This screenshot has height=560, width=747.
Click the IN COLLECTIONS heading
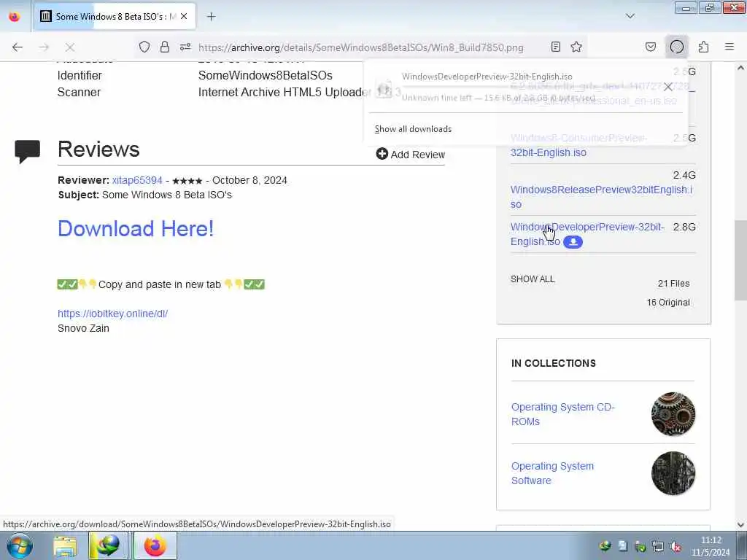[554, 363]
